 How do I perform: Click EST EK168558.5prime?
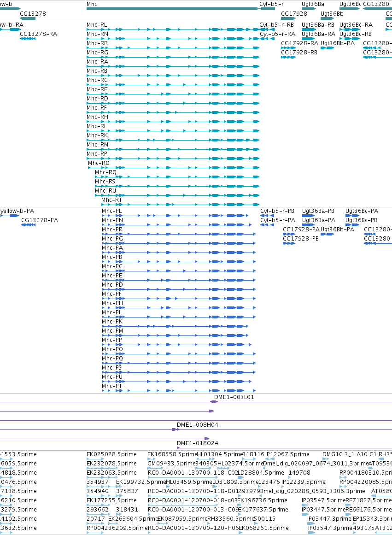[x=172, y=454]
